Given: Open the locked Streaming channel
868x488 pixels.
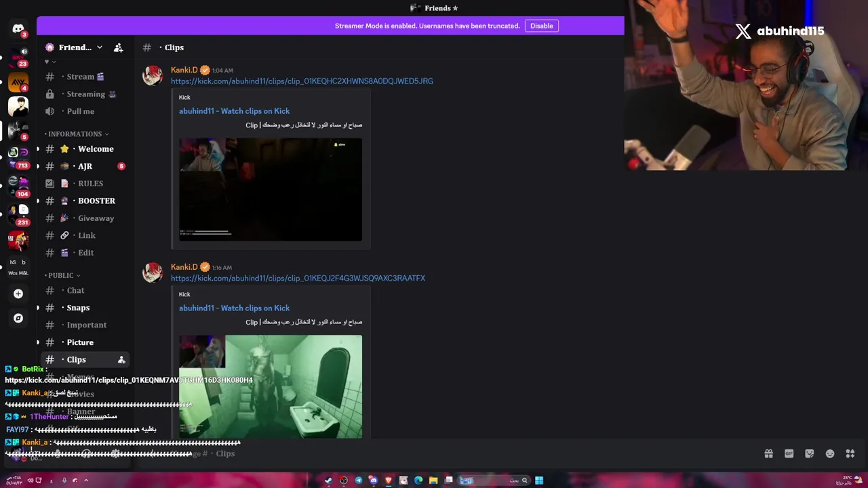Looking at the screenshot, I should point(85,94).
